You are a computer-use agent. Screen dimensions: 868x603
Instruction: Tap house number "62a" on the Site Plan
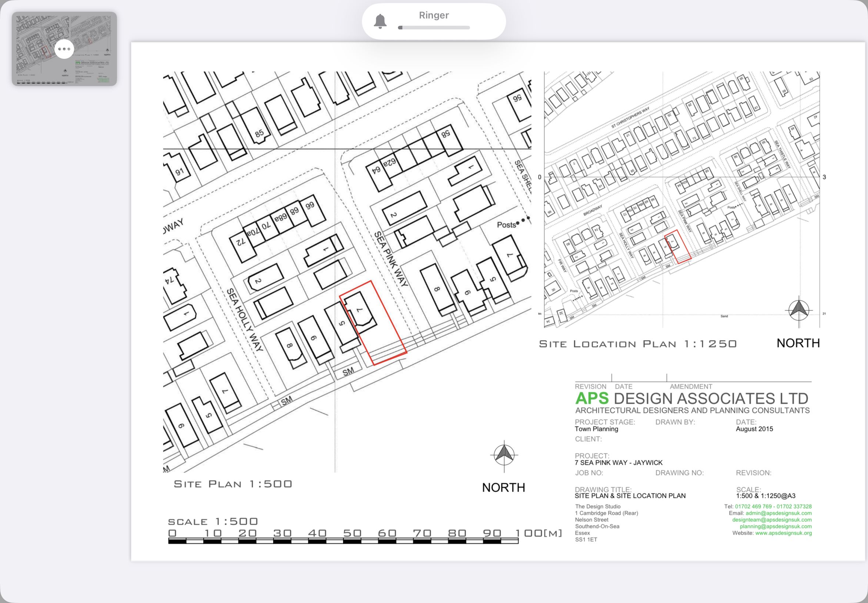pos(389,163)
